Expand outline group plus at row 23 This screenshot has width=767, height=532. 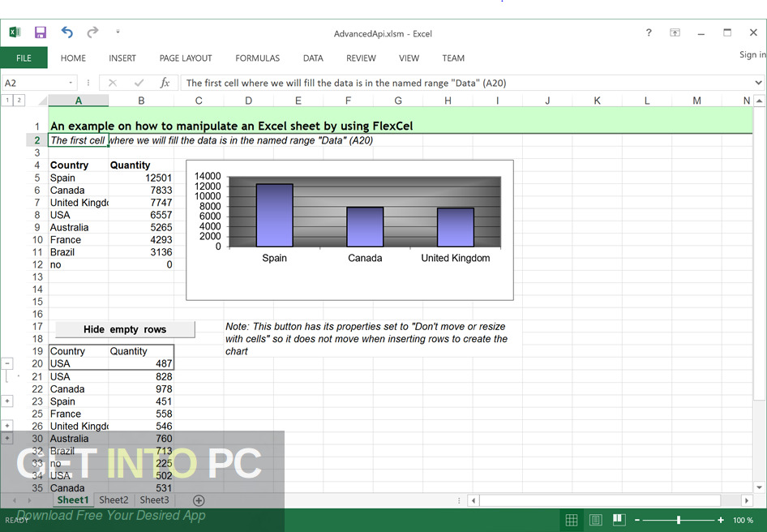click(x=7, y=401)
